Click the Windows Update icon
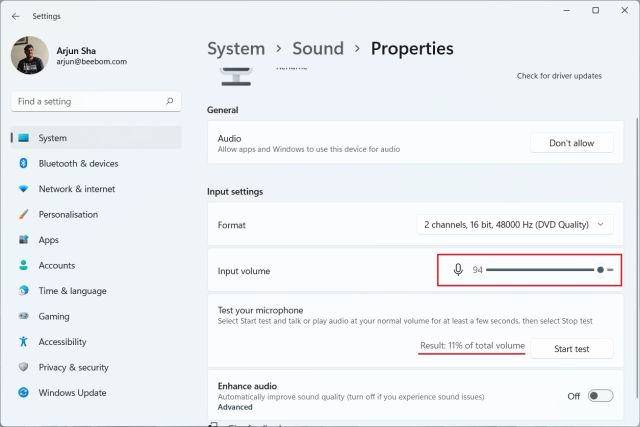This screenshot has width=640, height=427. [23, 392]
